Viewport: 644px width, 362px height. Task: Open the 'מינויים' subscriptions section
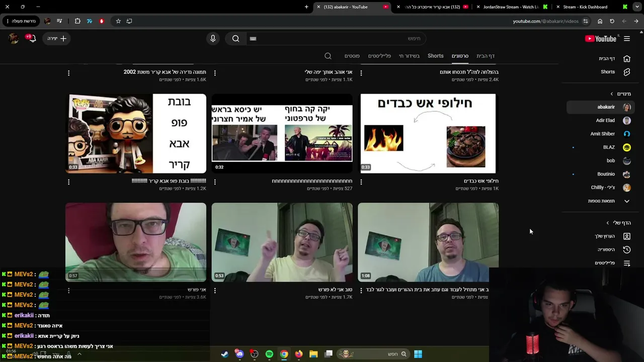coord(621,94)
